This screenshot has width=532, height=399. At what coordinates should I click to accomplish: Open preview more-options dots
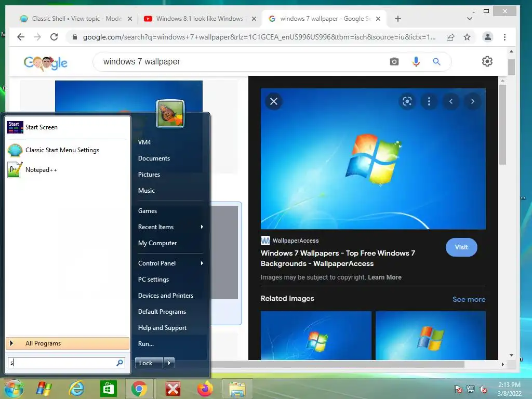pyautogui.click(x=429, y=101)
